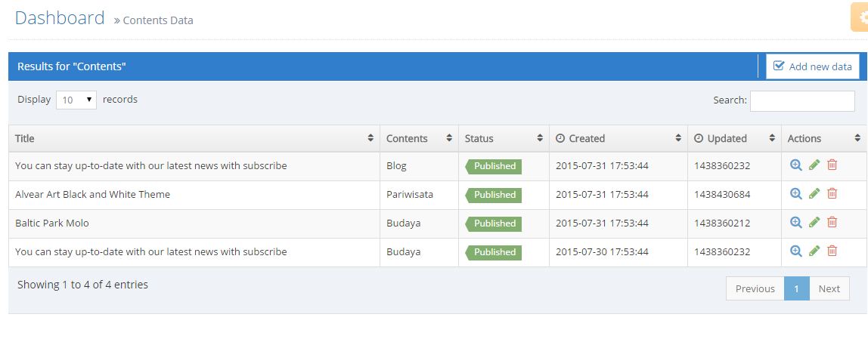Open the Dashboard breadcrumb link
868x339 pixels.
tap(60, 17)
